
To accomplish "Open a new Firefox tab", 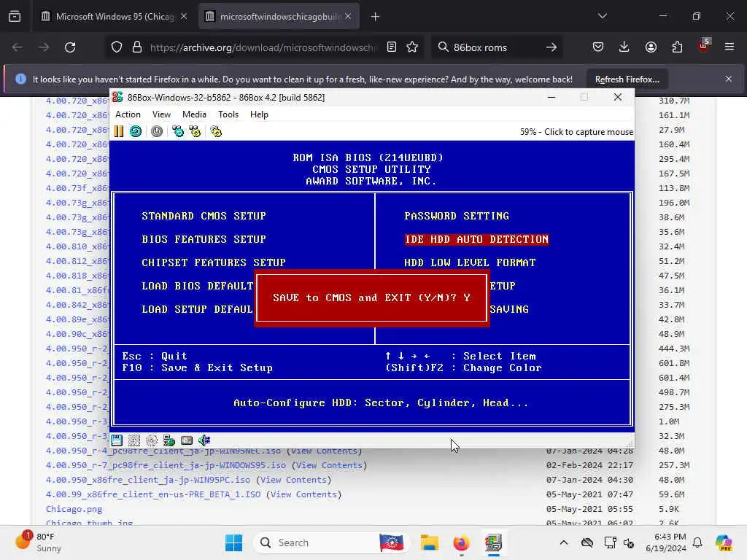I will 376,17.
